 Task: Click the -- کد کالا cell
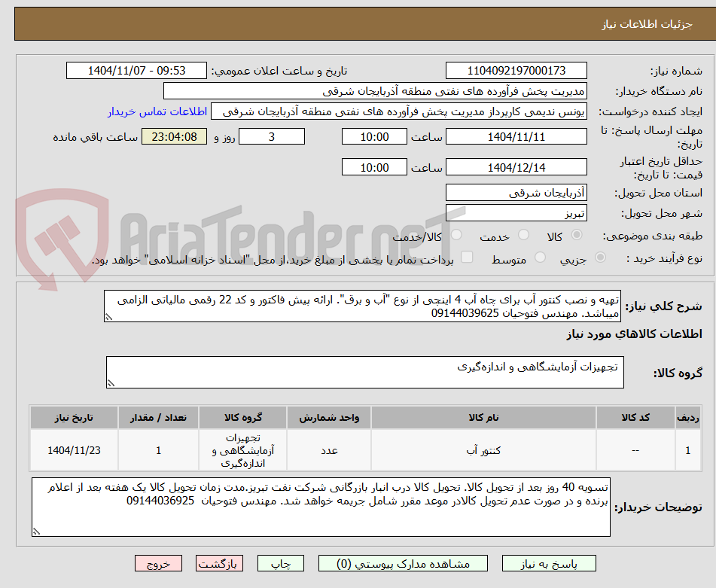tap(635, 450)
